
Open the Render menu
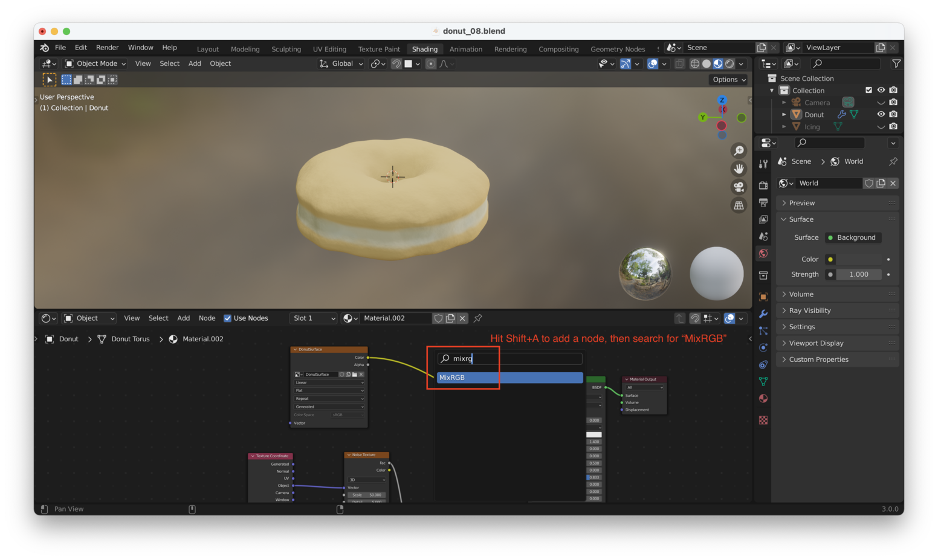point(107,48)
